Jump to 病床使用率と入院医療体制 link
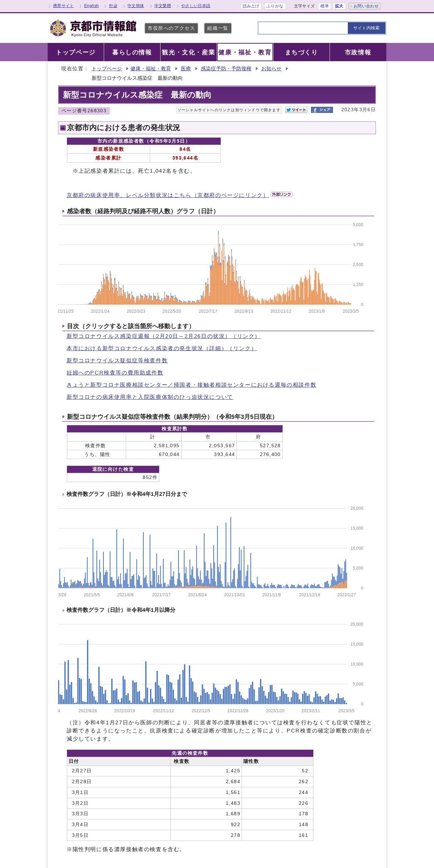The height and width of the screenshot is (868, 434). (150, 397)
